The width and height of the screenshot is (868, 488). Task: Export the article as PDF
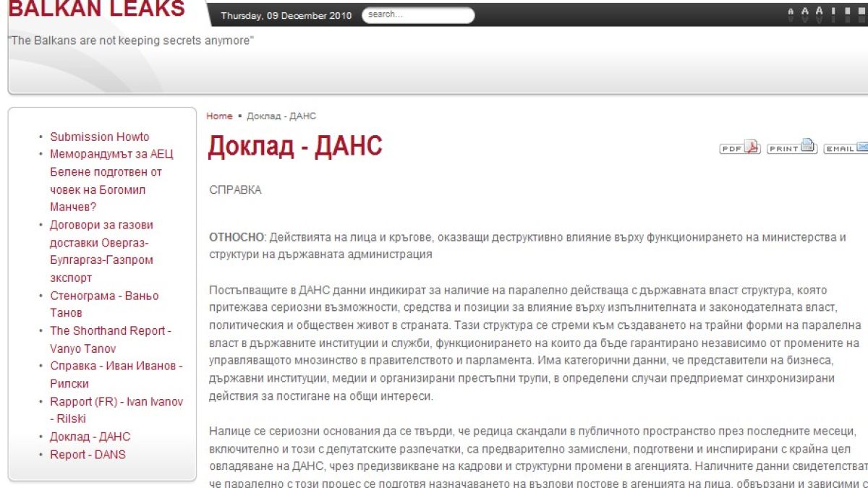(740, 147)
